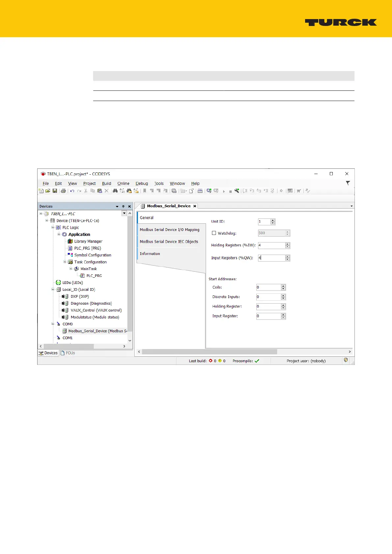Click the Open Project folder icon
The width and height of the screenshot is (392, 554).
coord(48,191)
